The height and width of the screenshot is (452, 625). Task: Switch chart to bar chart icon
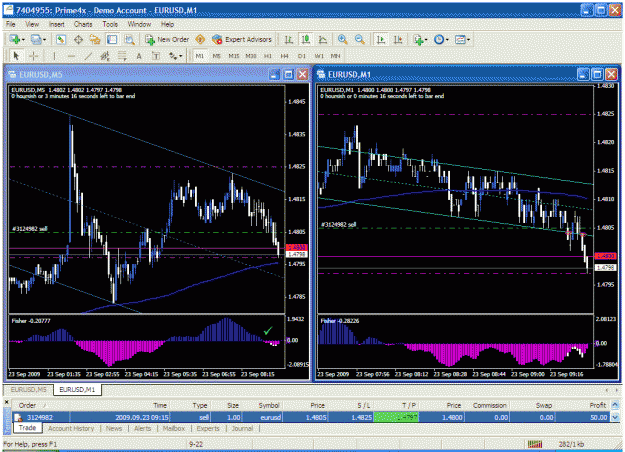point(289,39)
